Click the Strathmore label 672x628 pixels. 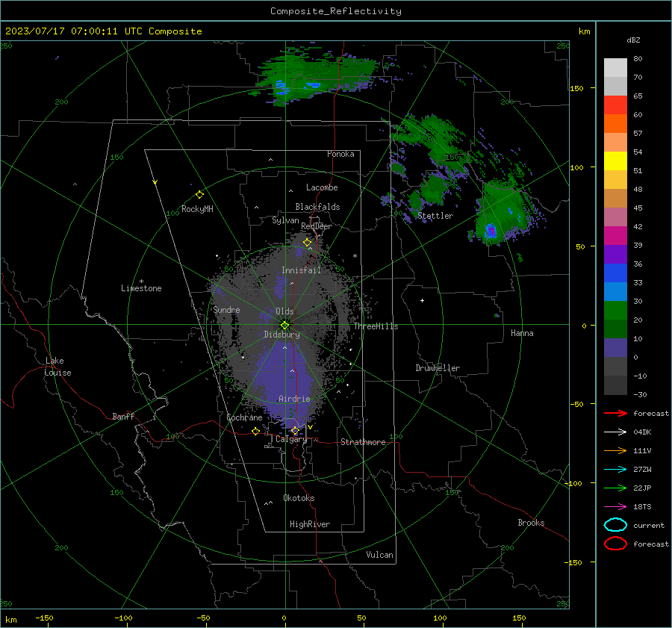(x=363, y=442)
